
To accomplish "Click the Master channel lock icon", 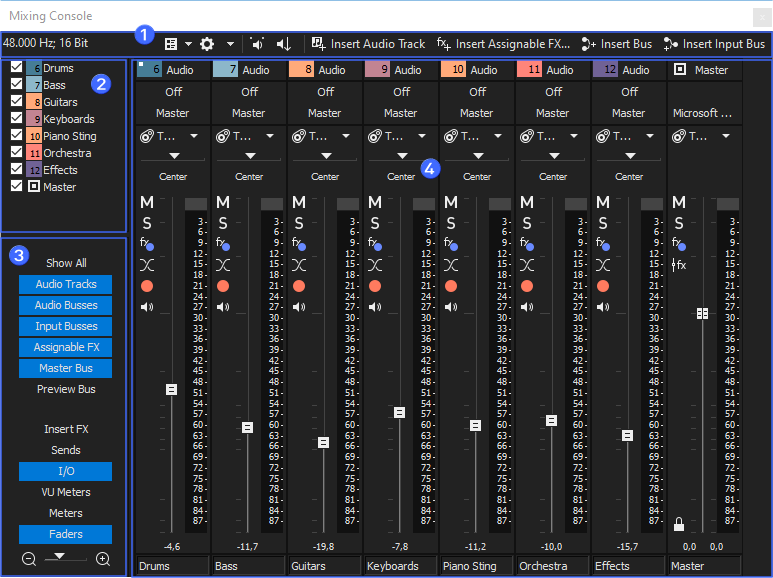I will pos(679,523).
